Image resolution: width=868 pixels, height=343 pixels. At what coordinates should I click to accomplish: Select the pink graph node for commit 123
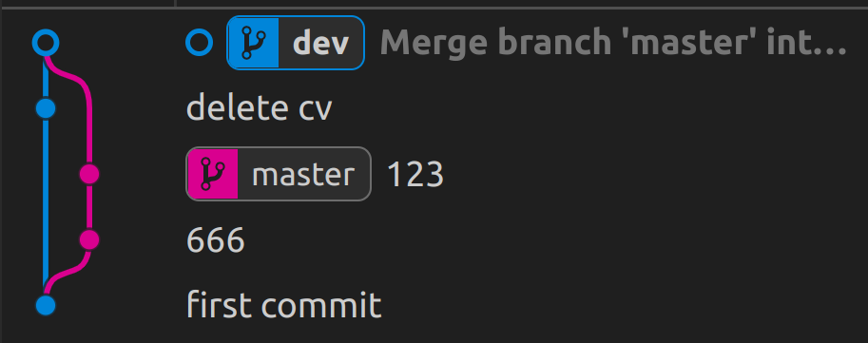pyautogui.click(x=89, y=174)
